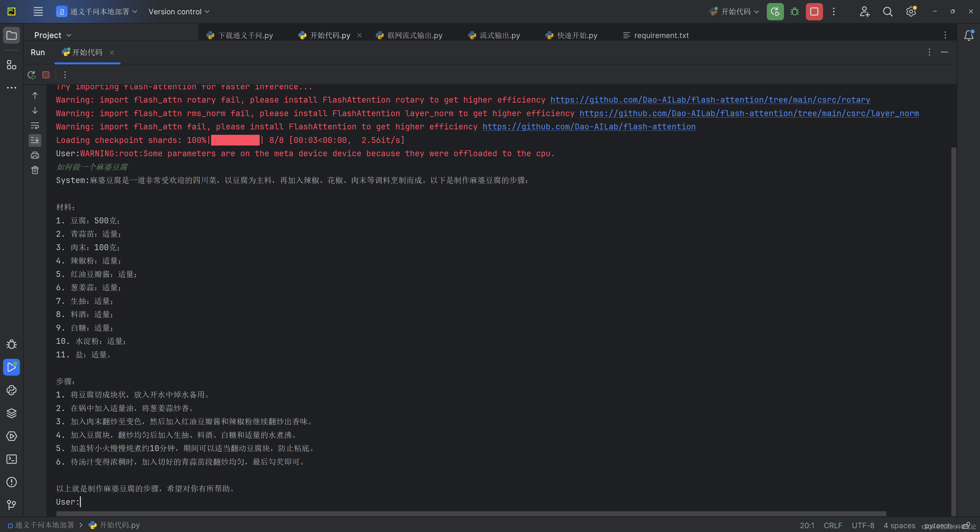Image resolution: width=980 pixels, height=532 pixels.
Task: Click the top toolbar Rerun button
Action: coord(775,11)
